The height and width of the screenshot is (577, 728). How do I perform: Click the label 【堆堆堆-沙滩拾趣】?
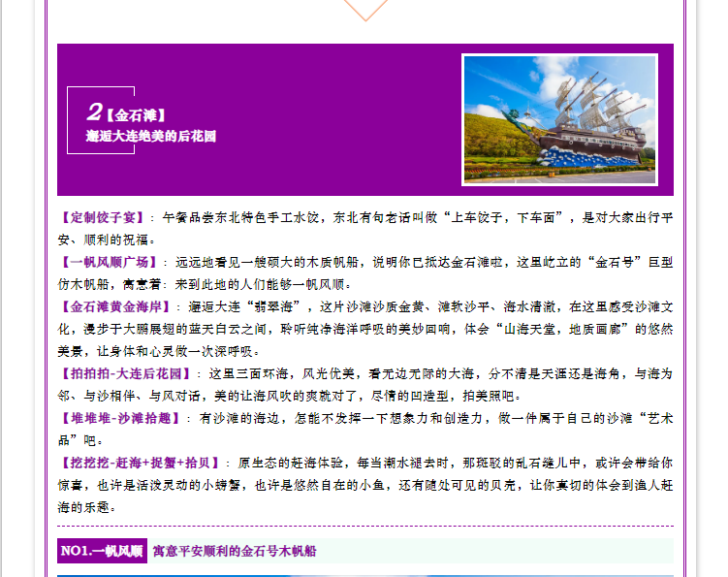click(x=121, y=418)
